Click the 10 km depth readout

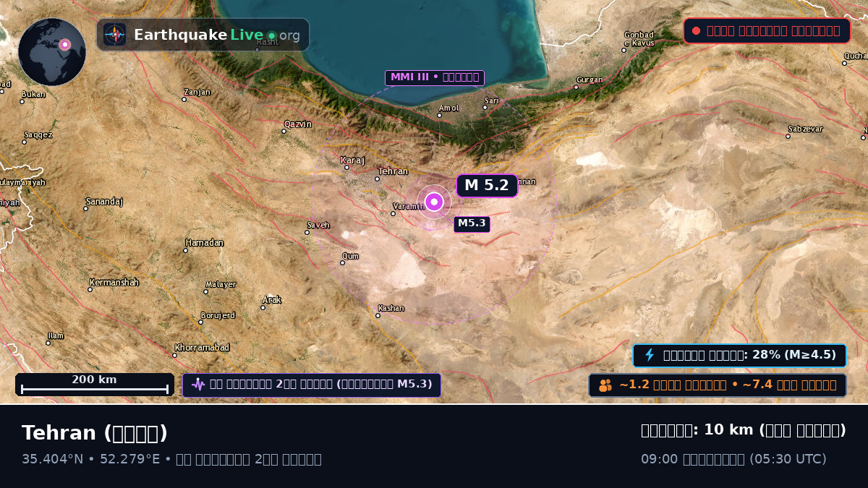[744, 430]
